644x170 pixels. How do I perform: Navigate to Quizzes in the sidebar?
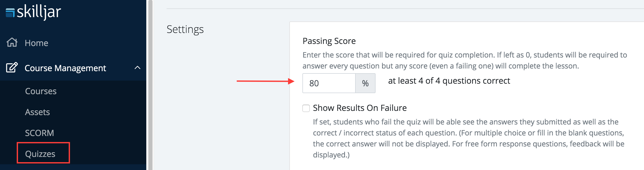point(40,154)
